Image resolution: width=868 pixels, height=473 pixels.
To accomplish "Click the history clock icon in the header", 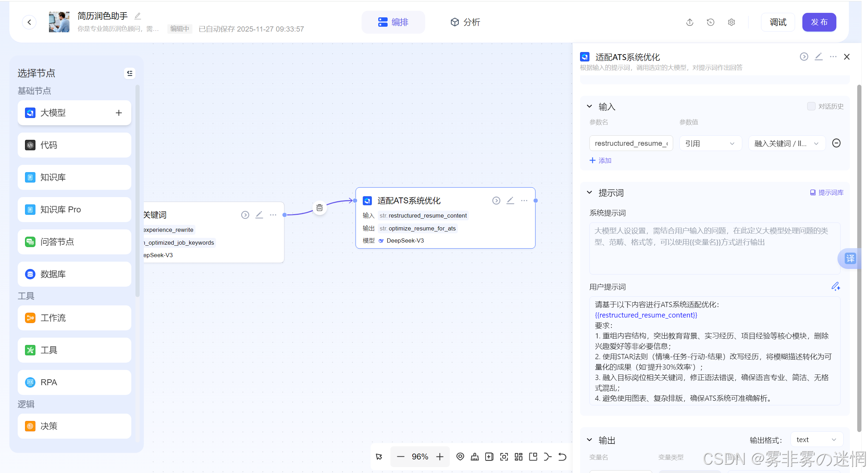I will (710, 22).
